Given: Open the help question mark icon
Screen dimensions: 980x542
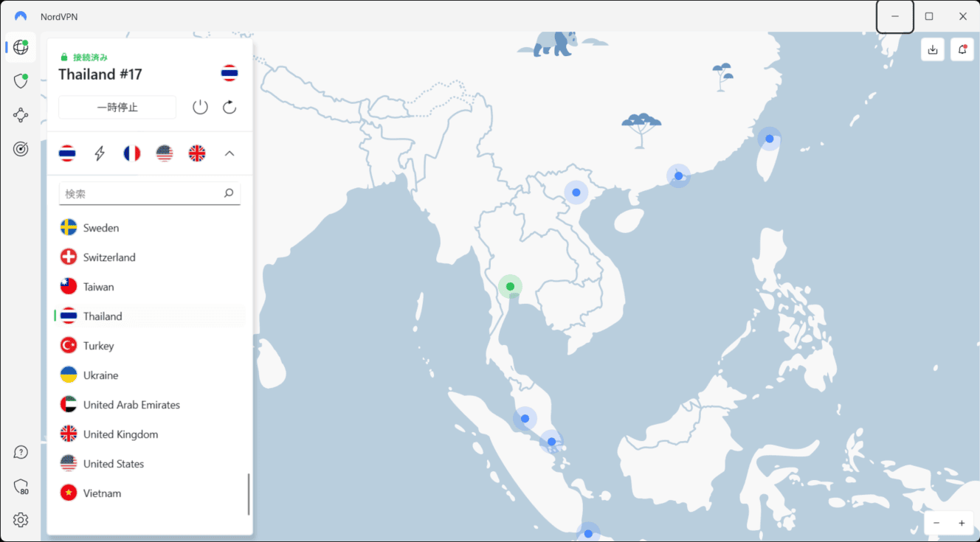Looking at the screenshot, I should pos(21,452).
